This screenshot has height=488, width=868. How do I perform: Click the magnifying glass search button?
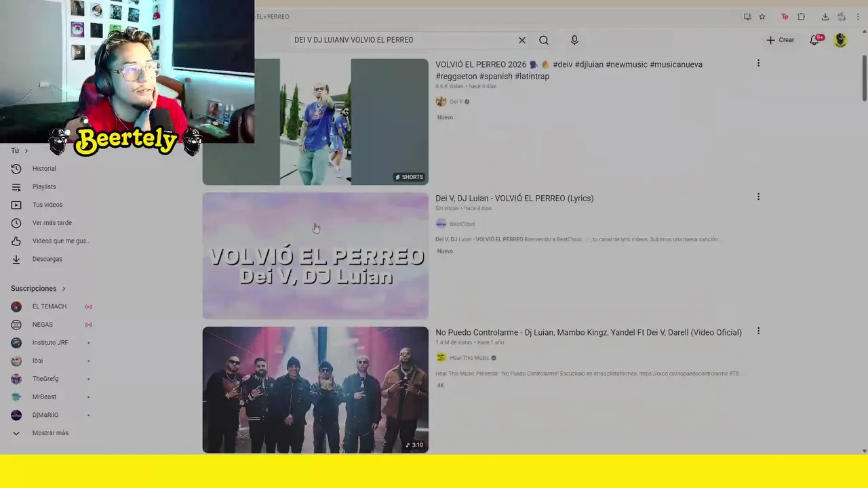click(544, 40)
